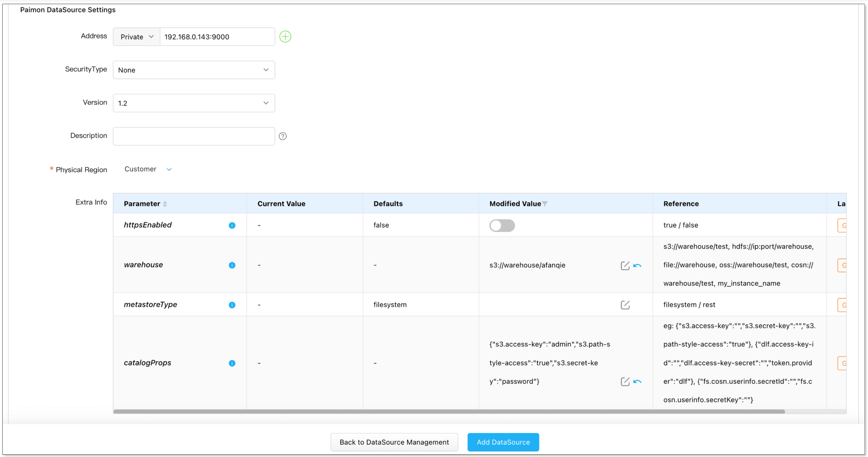Click the Add DataSource button
The image size is (868, 457).
(503, 442)
